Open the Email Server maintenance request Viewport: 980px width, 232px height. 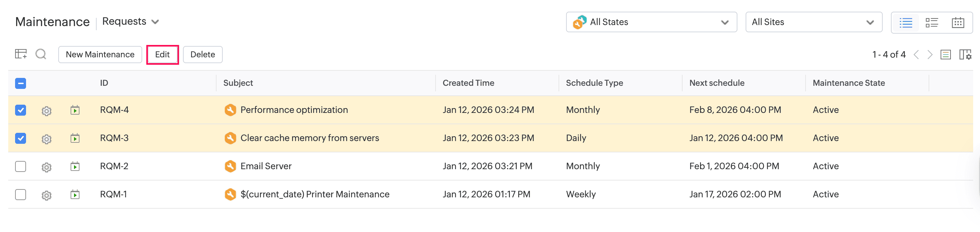[x=266, y=166]
